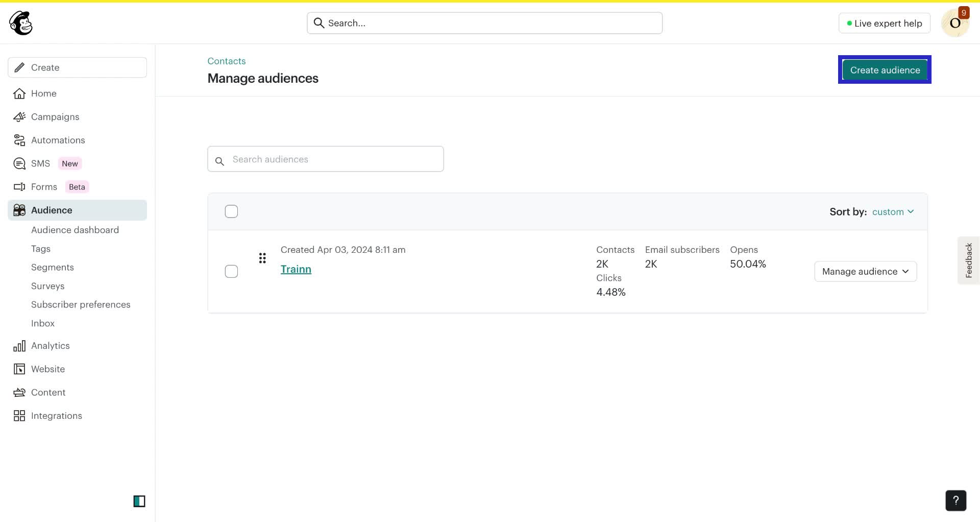Select the Create pencil icon
This screenshot has height=522, width=980.
tap(19, 67)
